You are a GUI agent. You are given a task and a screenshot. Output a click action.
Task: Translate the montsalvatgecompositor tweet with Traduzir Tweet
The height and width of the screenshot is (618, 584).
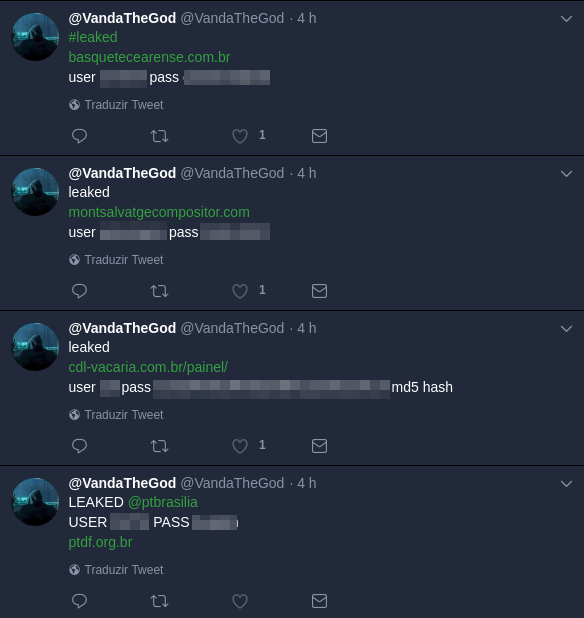pos(116,260)
